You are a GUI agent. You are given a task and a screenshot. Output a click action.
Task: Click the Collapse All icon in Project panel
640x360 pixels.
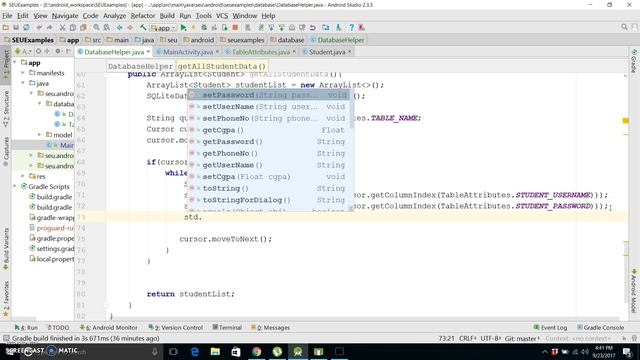(x=47, y=51)
